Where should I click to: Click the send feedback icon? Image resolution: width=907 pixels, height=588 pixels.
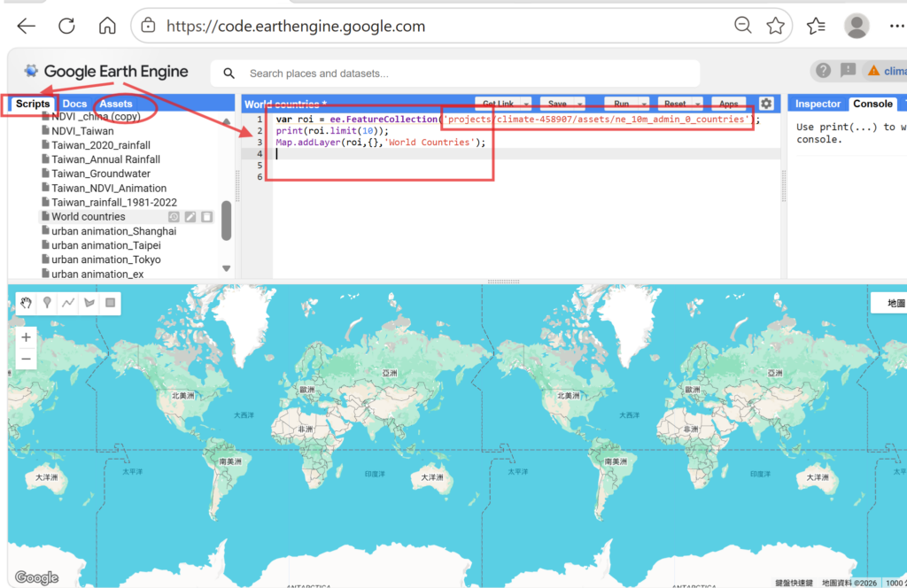pyautogui.click(x=848, y=71)
